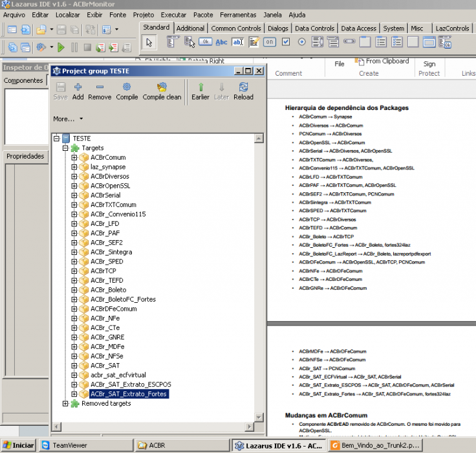476x453 pixels.
Task: Open Bem_Vindo_ao_Trunk2 taskbar button
Action: (376, 445)
